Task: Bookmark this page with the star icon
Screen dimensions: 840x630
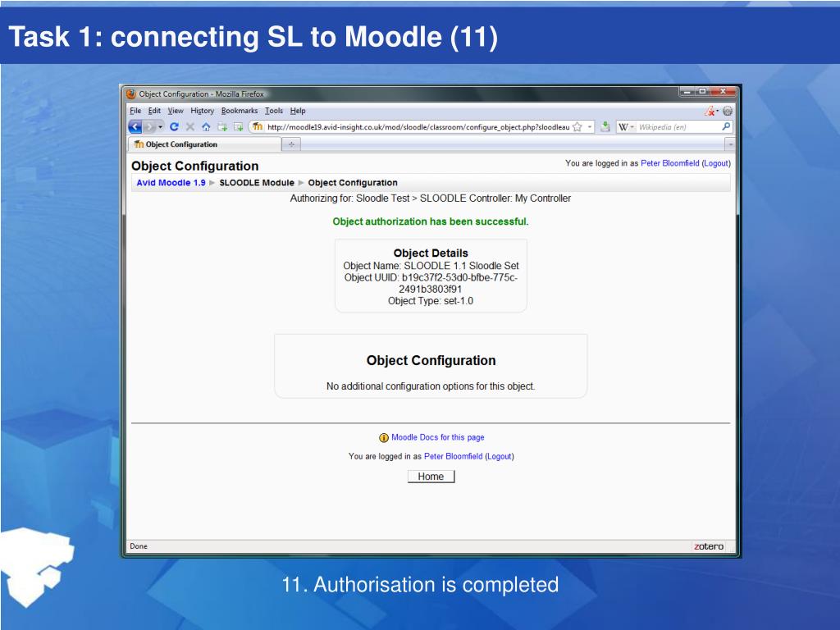Action: (577, 127)
